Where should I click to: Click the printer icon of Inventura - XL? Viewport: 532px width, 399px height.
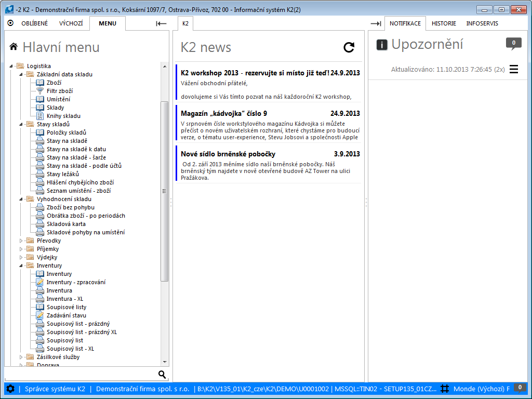coord(40,299)
